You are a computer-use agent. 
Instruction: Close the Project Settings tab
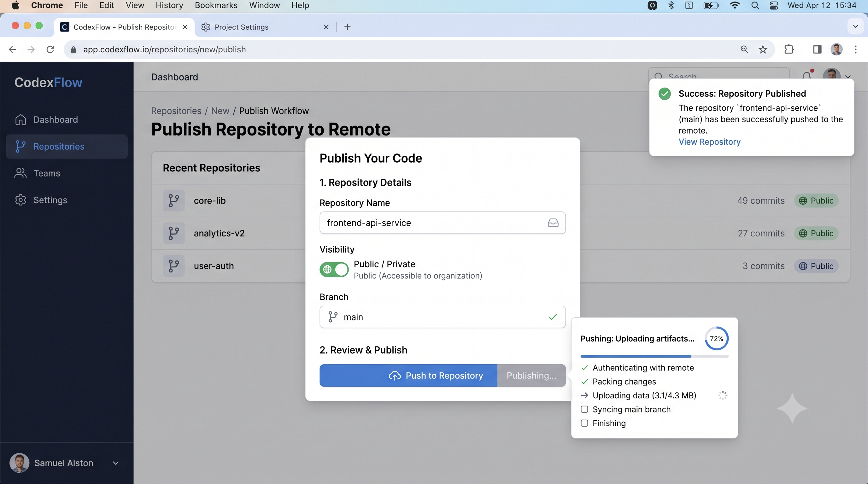pyautogui.click(x=326, y=27)
